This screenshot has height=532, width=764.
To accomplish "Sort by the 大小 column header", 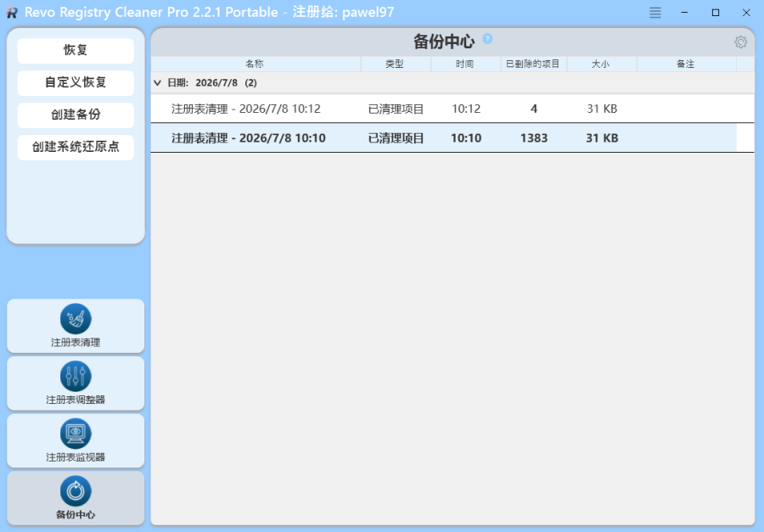I will 602,64.
